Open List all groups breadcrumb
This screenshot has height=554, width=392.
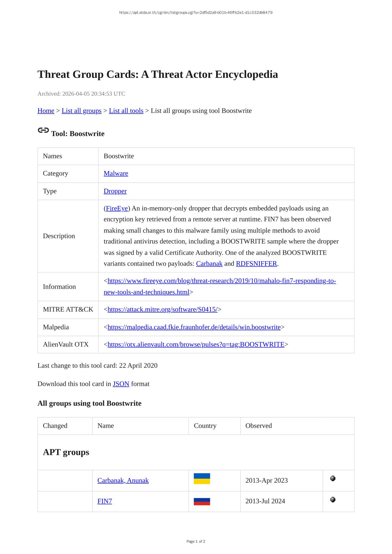pyautogui.click(x=81, y=111)
